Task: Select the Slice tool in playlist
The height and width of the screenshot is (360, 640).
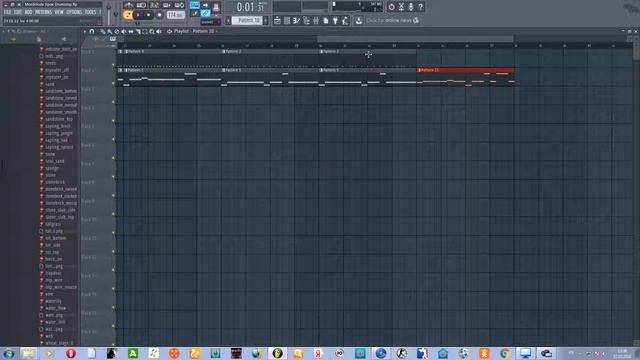Action: pyautogui.click(x=138, y=31)
